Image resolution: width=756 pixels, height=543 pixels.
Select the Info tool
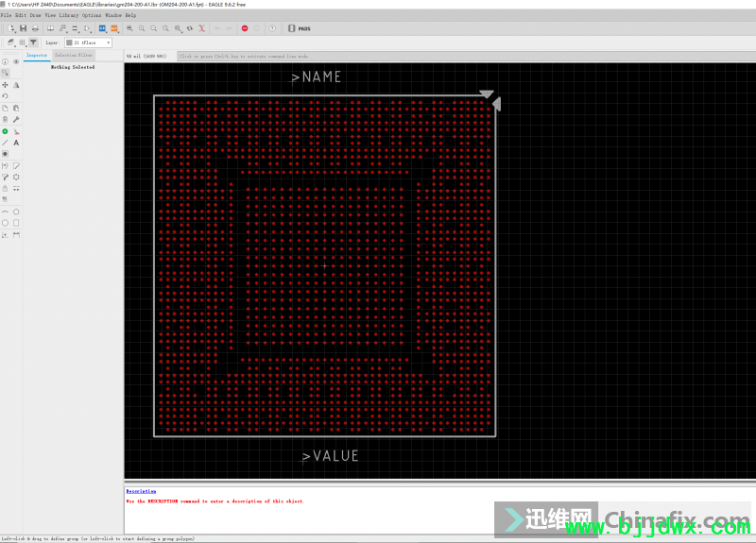coord(5,61)
